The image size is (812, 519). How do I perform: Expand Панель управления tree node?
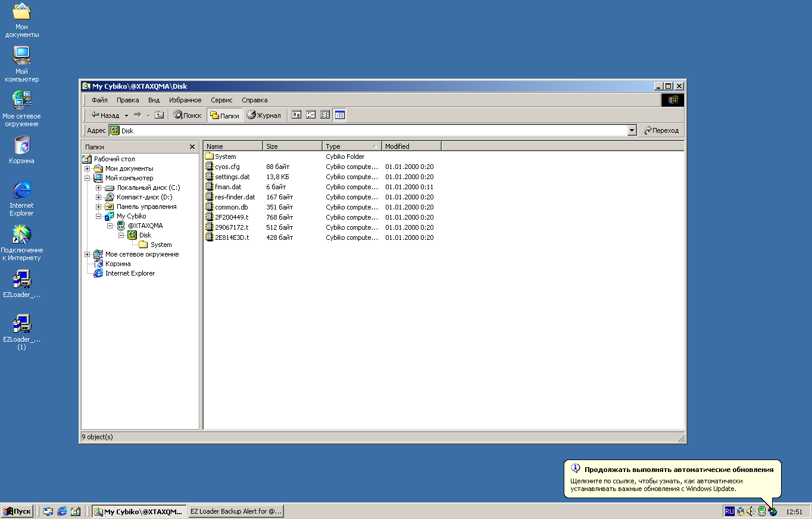click(x=98, y=207)
